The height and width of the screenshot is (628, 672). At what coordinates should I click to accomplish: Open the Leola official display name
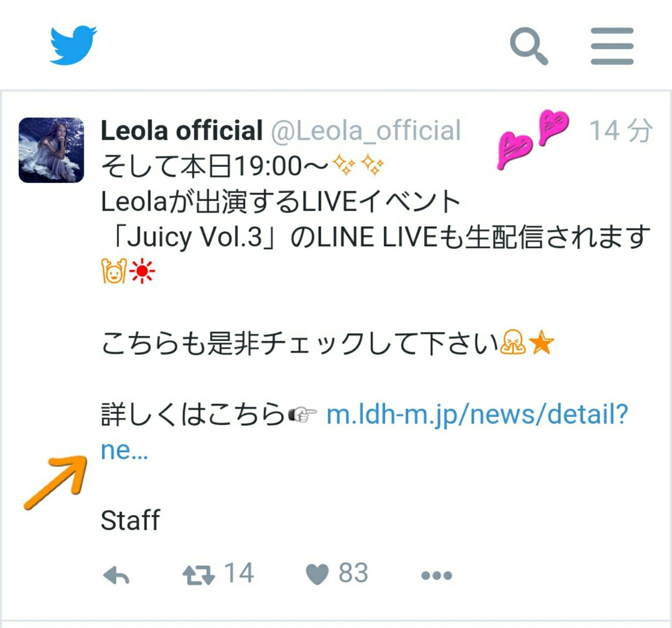[x=182, y=130]
